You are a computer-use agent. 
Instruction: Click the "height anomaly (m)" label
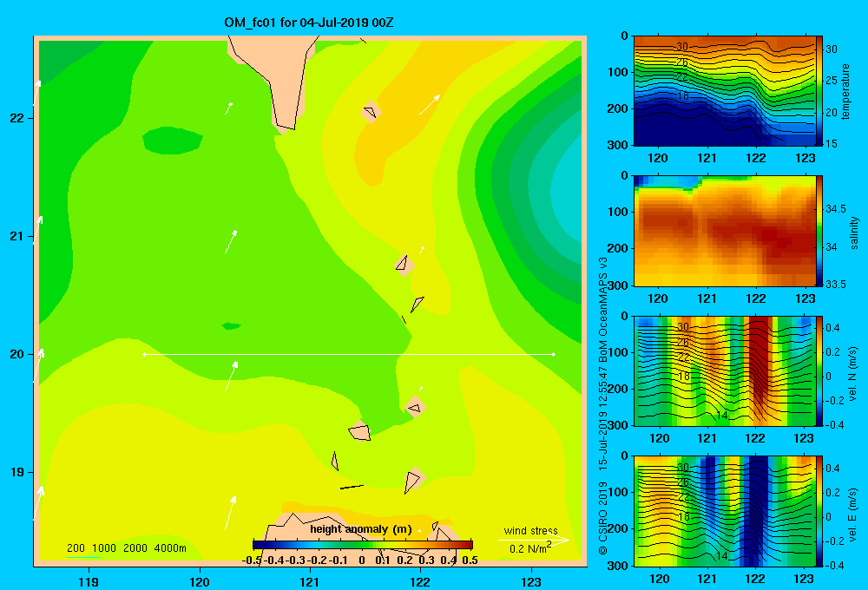tap(361, 529)
